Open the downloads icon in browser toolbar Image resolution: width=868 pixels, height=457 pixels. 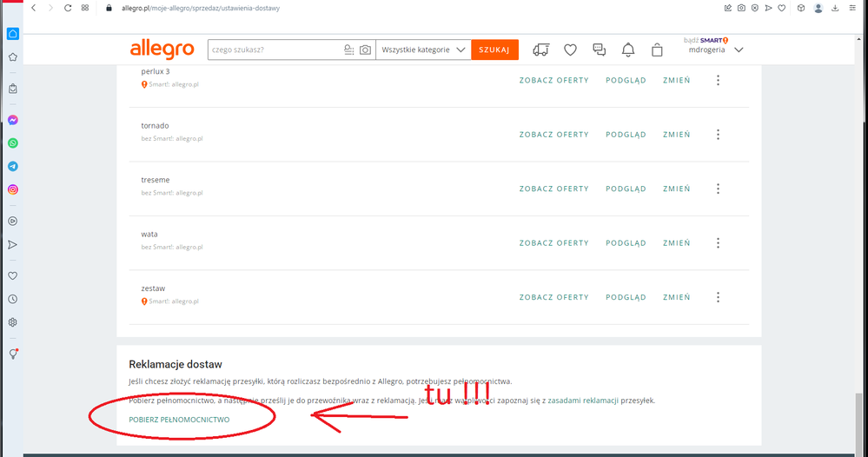tap(835, 8)
